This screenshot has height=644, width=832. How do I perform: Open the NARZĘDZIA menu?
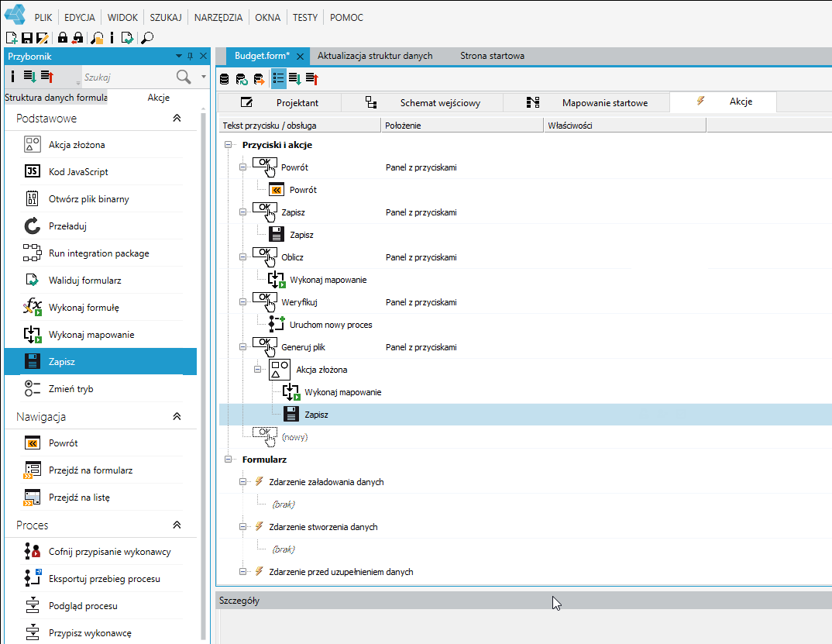tap(218, 18)
